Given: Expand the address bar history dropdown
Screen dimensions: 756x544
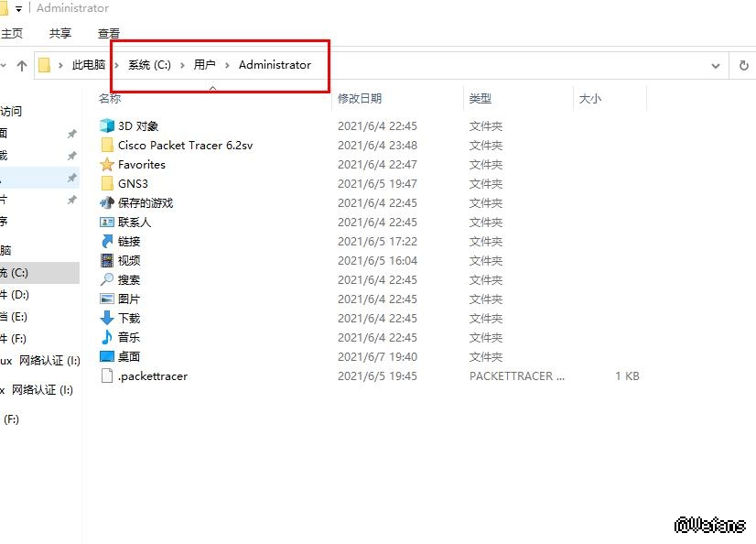Looking at the screenshot, I should 716,66.
